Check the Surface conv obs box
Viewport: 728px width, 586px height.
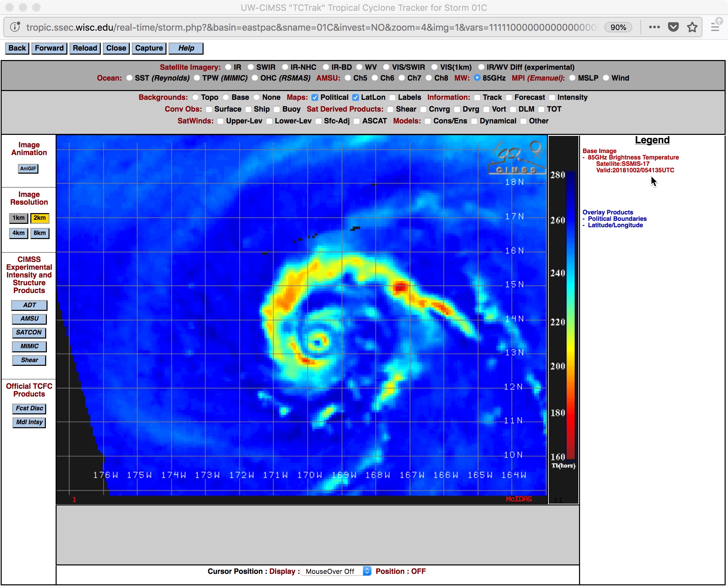pos(209,110)
